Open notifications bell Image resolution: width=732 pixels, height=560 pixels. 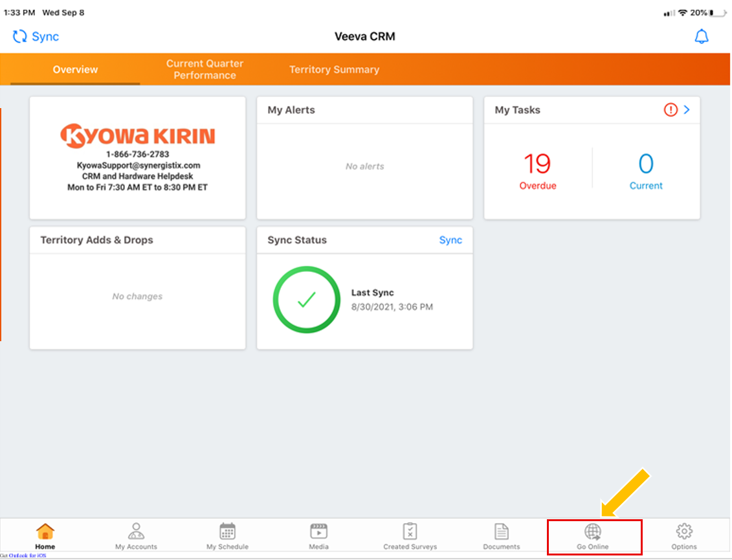[x=701, y=36]
